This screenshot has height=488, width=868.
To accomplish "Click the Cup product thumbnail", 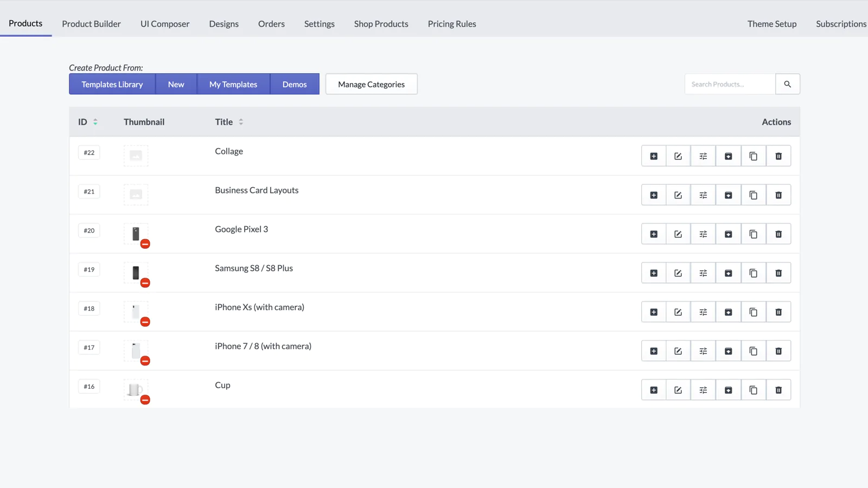I will (x=136, y=389).
